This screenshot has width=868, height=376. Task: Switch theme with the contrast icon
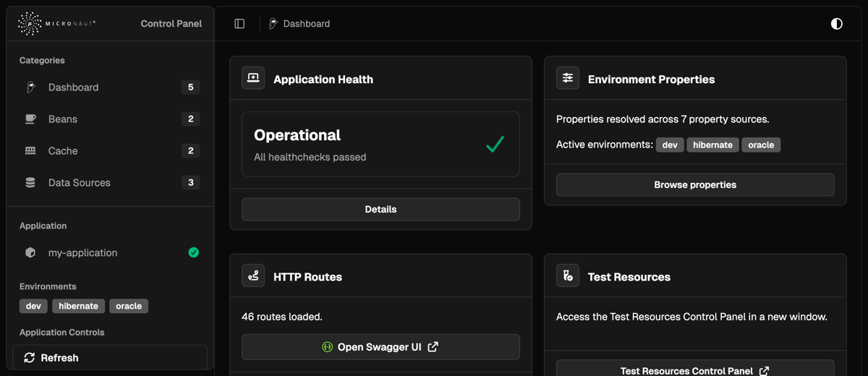[x=837, y=24]
